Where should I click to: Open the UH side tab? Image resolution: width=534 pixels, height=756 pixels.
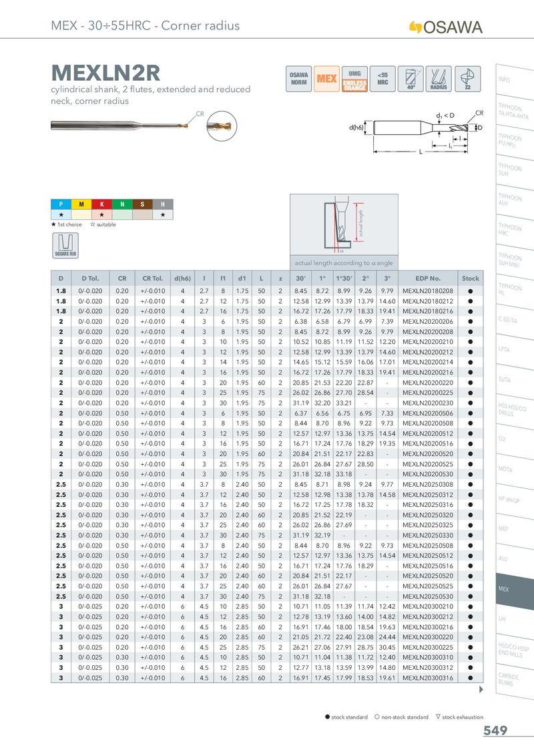click(514, 620)
